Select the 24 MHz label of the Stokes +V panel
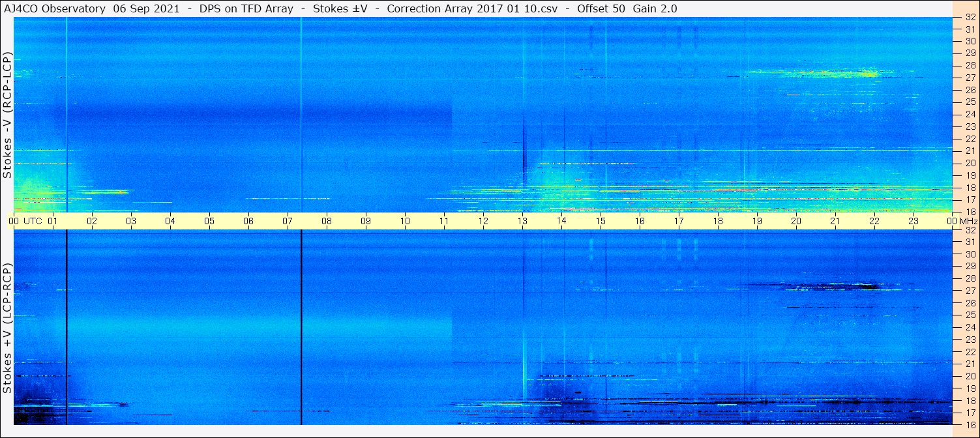The image size is (980, 438). 970,327
